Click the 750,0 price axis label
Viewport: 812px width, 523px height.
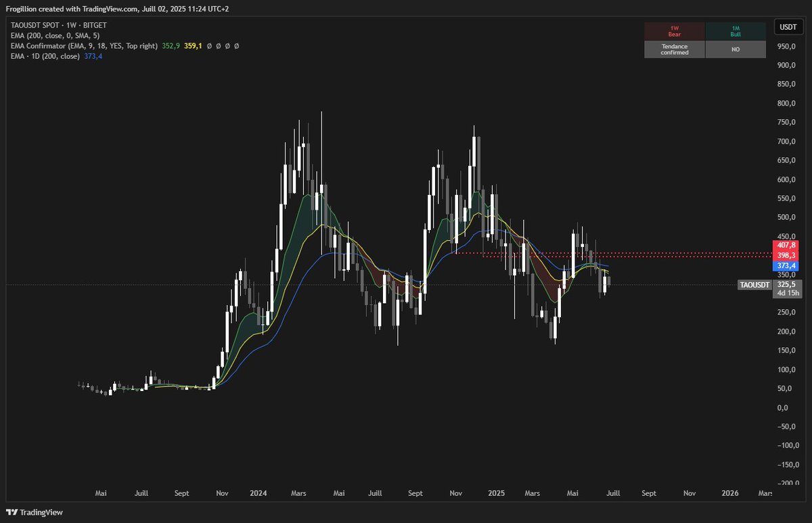[786, 122]
